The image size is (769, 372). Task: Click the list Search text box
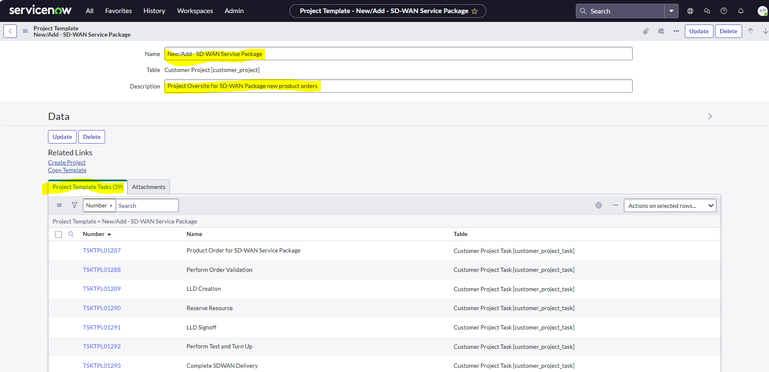click(147, 205)
